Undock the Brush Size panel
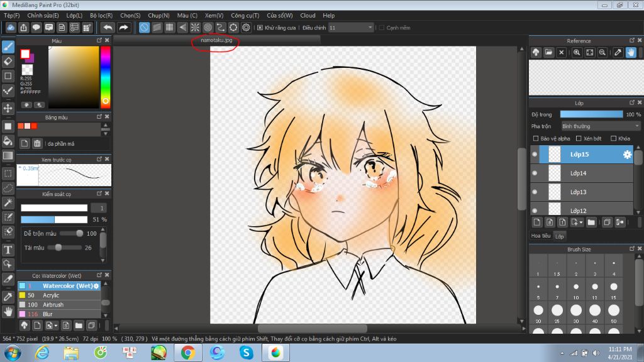644x362 pixels. click(632, 249)
